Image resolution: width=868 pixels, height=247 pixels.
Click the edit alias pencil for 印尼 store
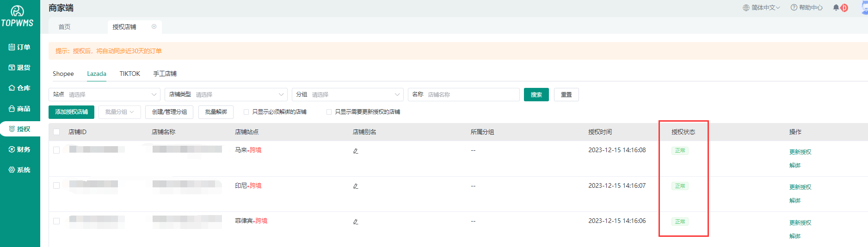(356, 186)
